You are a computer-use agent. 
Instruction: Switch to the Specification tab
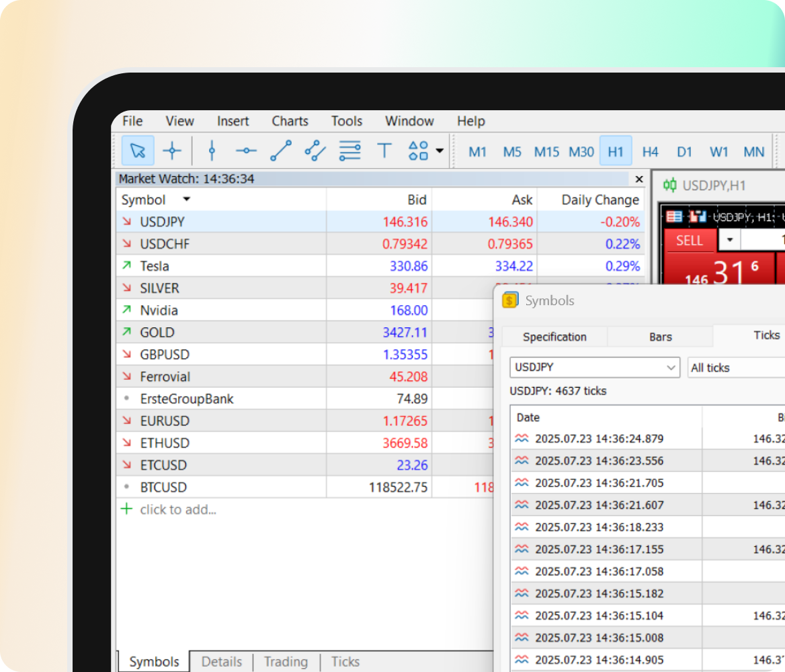pyautogui.click(x=554, y=337)
